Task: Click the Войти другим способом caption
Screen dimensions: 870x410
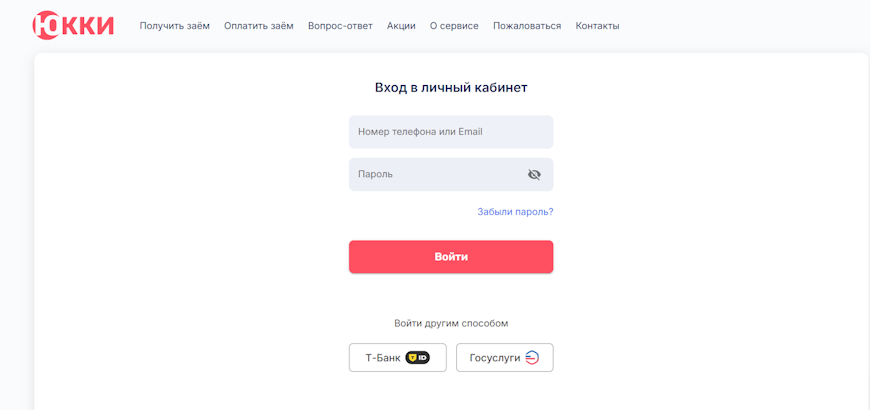Action: (451, 323)
